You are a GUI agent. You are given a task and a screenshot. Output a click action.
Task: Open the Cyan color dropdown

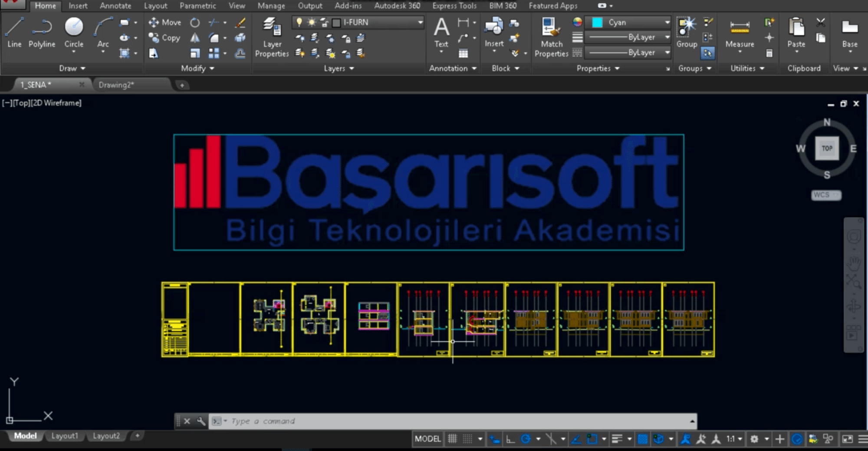[667, 22]
